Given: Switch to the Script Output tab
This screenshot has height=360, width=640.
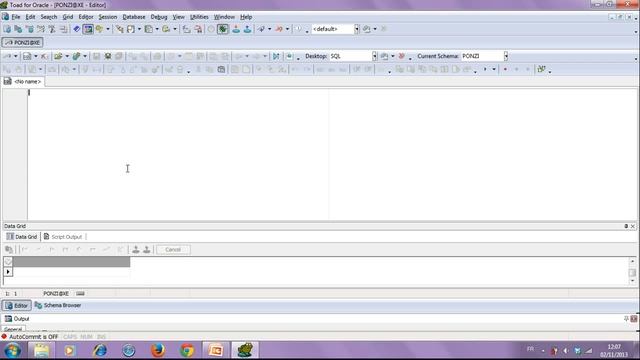Looking at the screenshot, I should coord(63,237).
